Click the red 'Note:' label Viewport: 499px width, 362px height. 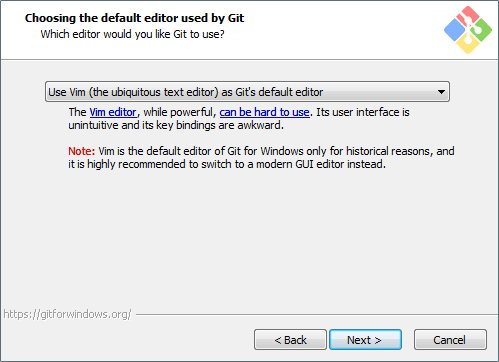click(x=82, y=151)
